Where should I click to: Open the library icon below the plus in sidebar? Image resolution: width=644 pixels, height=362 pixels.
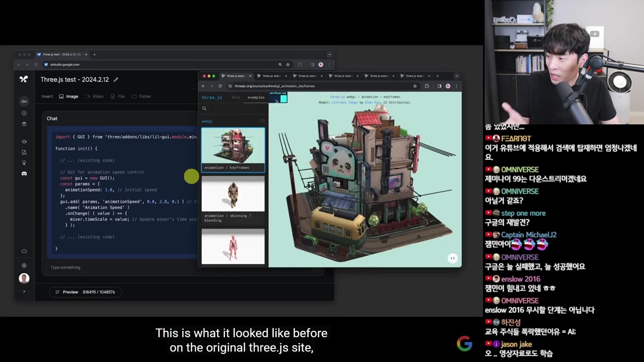pyautogui.click(x=24, y=124)
